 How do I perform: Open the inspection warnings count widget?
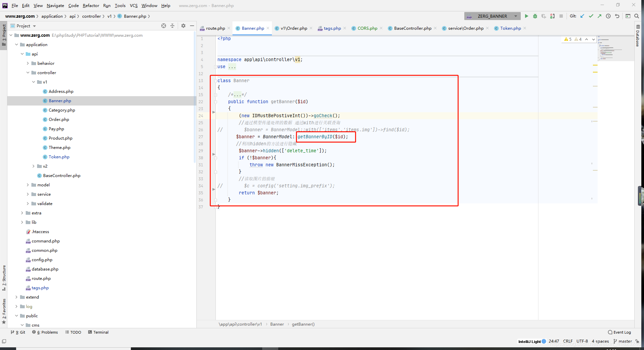click(x=573, y=39)
